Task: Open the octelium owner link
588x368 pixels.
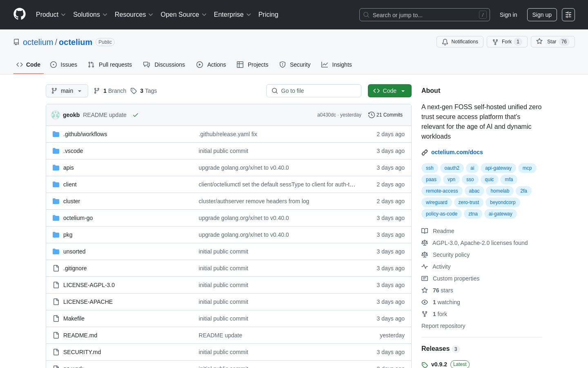Action: tap(38, 42)
